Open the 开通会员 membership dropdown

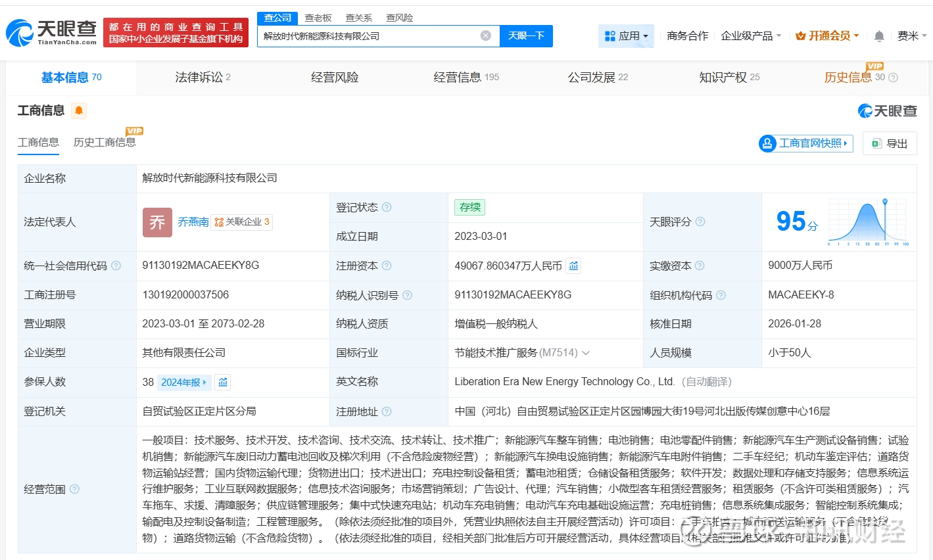point(827,36)
